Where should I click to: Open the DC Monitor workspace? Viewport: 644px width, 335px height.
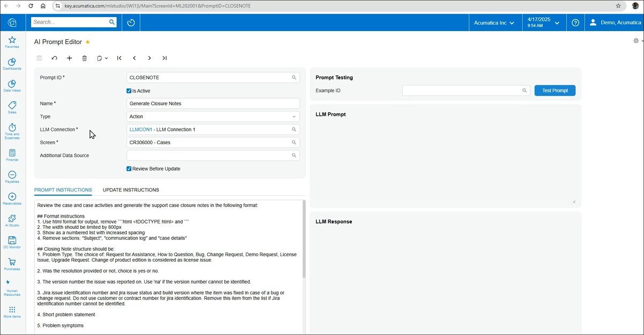[12, 243]
